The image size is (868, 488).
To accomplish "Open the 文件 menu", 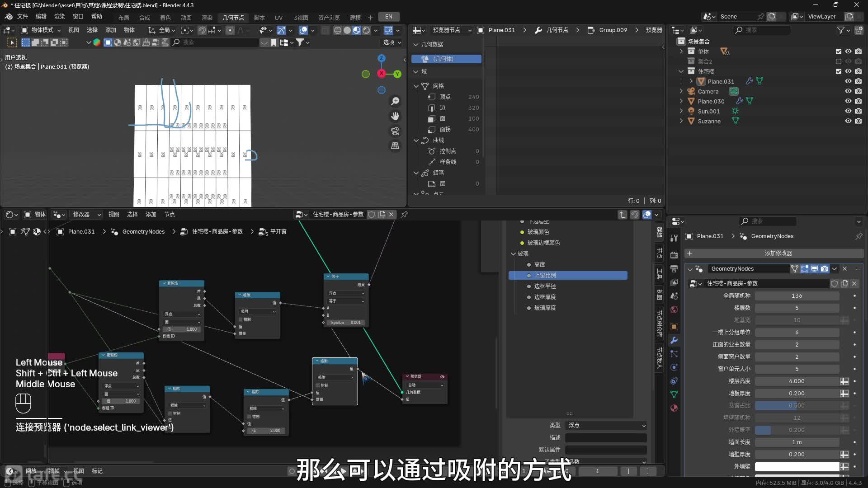I will (22, 17).
